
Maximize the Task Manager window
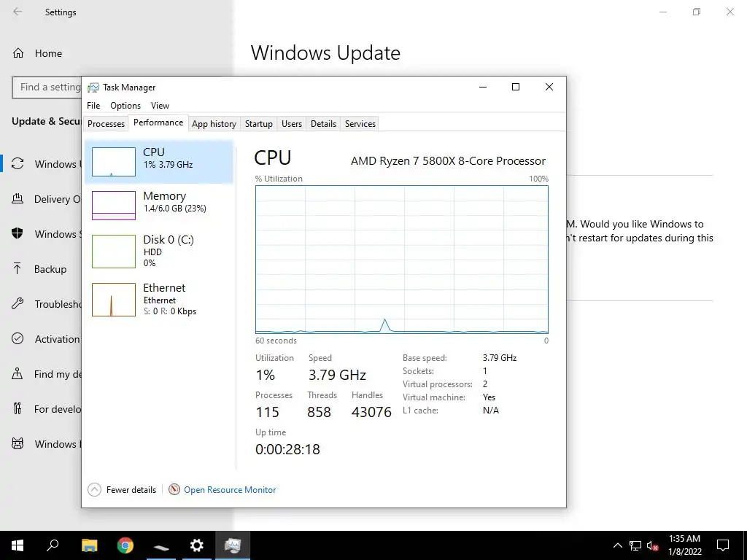point(516,87)
